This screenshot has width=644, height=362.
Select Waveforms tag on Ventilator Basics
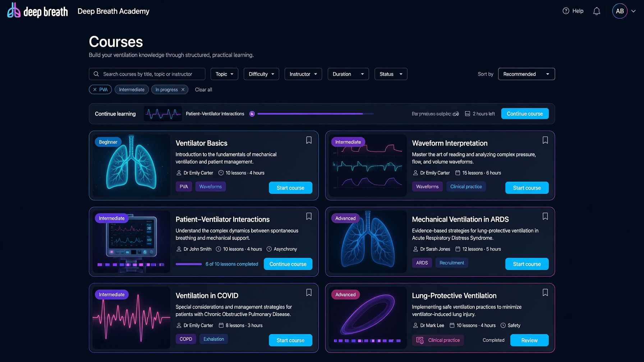(211, 187)
